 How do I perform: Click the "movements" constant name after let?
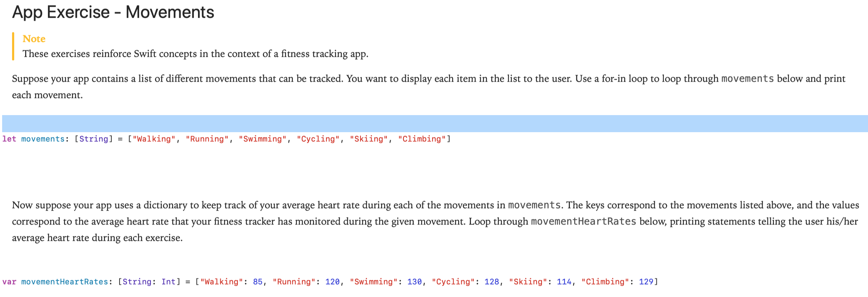[x=43, y=139]
